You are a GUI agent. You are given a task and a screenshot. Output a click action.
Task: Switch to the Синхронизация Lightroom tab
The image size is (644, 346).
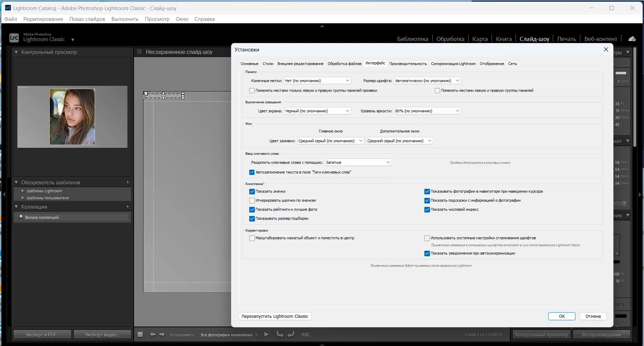(x=453, y=64)
